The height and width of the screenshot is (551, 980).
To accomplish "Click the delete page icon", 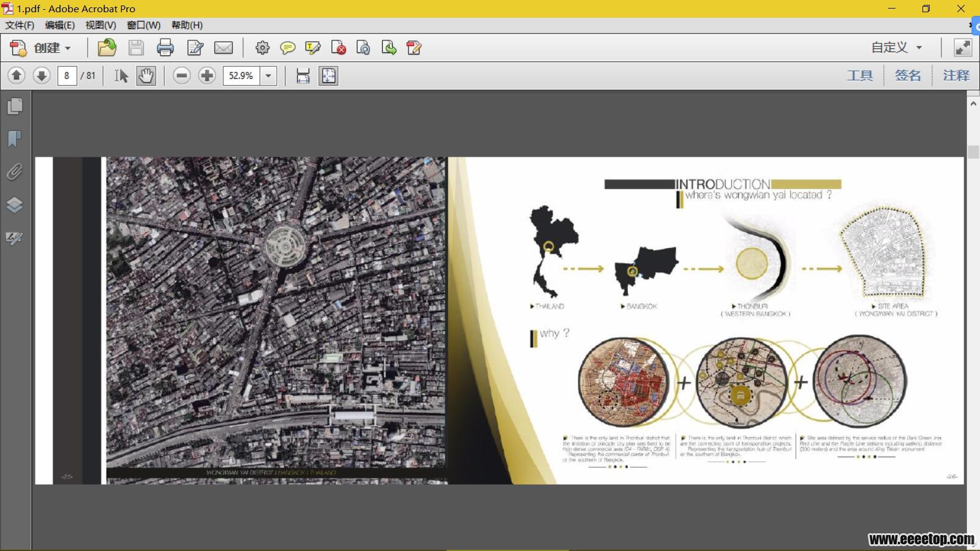I will [x=338, y=48].
